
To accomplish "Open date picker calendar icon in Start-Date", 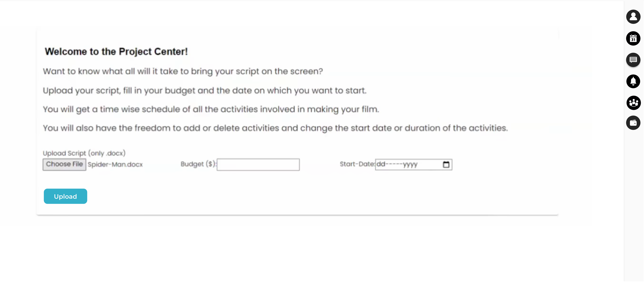I will pyautogui.click(x=446, y=165).
